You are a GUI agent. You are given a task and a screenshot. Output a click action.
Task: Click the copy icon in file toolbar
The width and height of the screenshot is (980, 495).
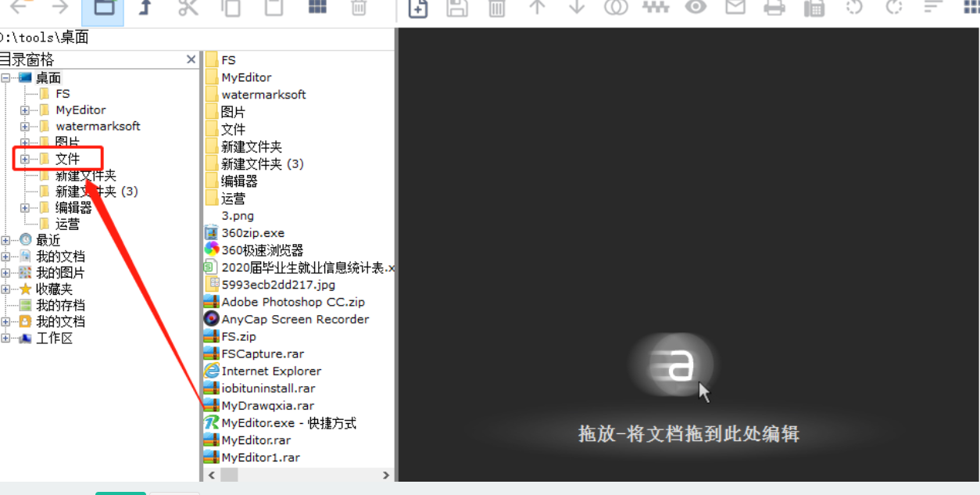point(231,7)
